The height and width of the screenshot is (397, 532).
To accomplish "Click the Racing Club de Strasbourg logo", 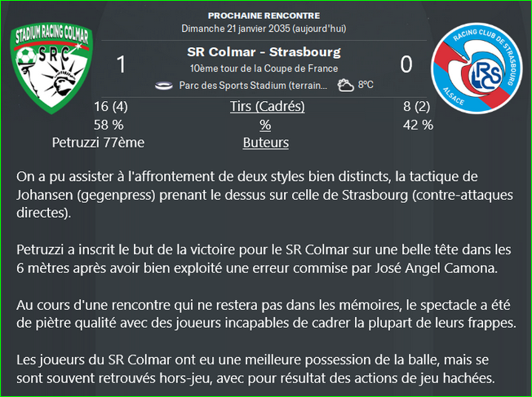I will (x=477, y=68).
